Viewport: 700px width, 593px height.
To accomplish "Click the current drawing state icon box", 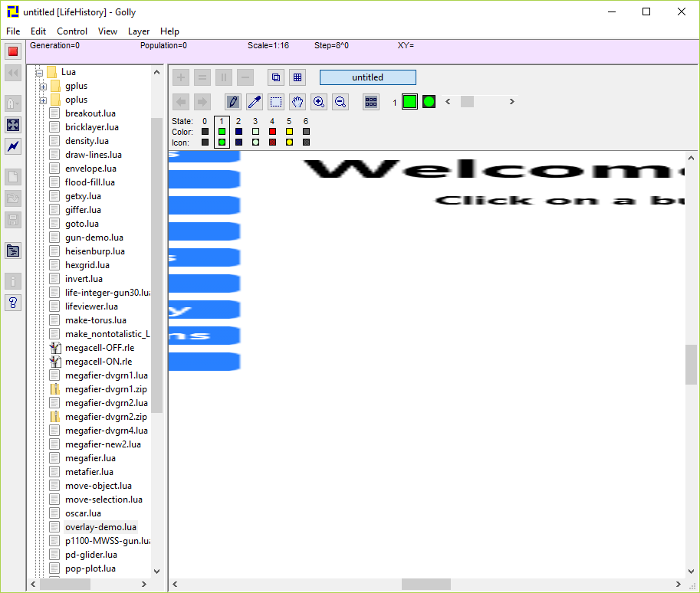I will coord(429,102).
